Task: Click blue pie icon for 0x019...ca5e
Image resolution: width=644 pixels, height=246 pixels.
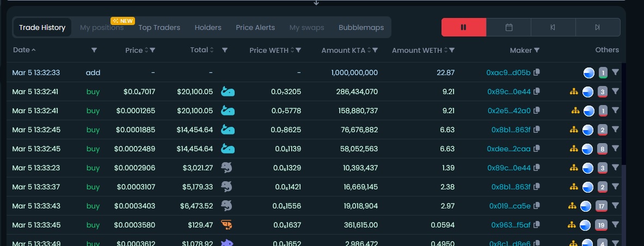Action: (586, 206)
